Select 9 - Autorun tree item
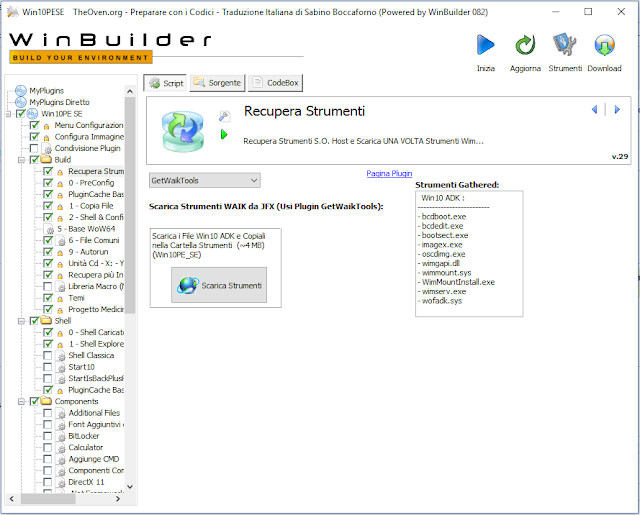Screen dimensions: 640x515 click(x=88, y=252)
